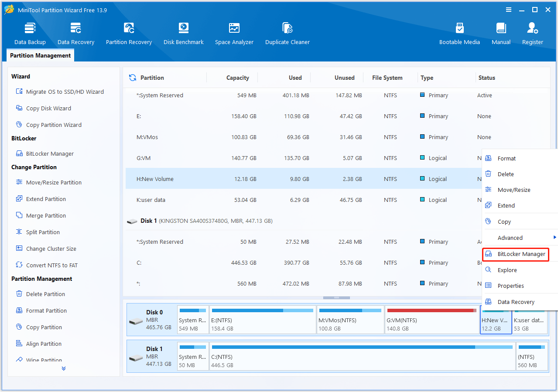Select Delete Partition in sidebar
The image size is (558, 392).
pos(40,294)
